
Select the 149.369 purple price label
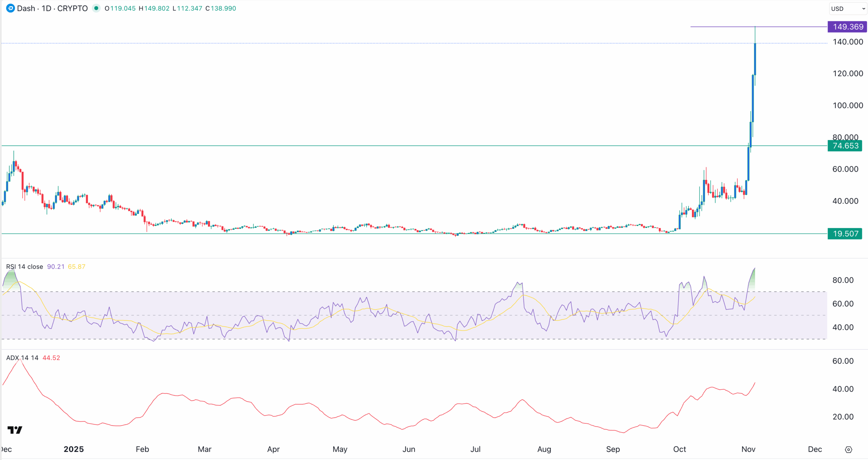pos(847,27)
